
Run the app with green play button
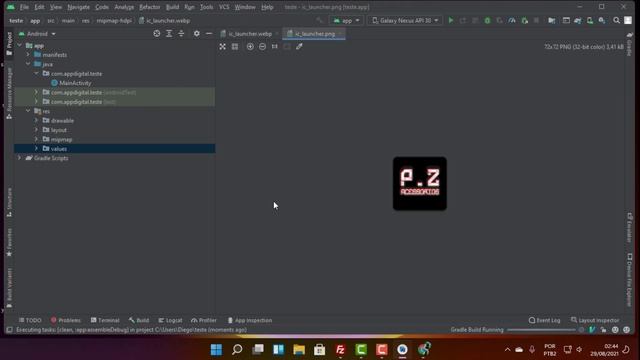point(451,20)
